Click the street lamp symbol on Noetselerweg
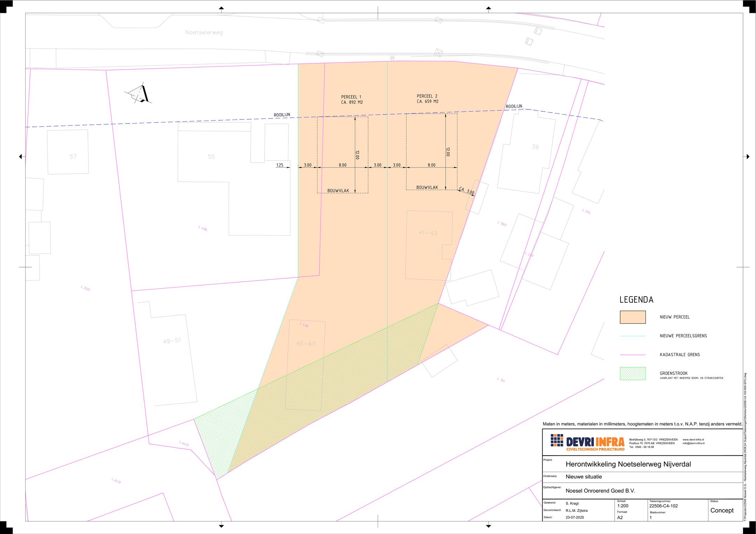Viewport: 756px width, 534px height. click(392, 58)
